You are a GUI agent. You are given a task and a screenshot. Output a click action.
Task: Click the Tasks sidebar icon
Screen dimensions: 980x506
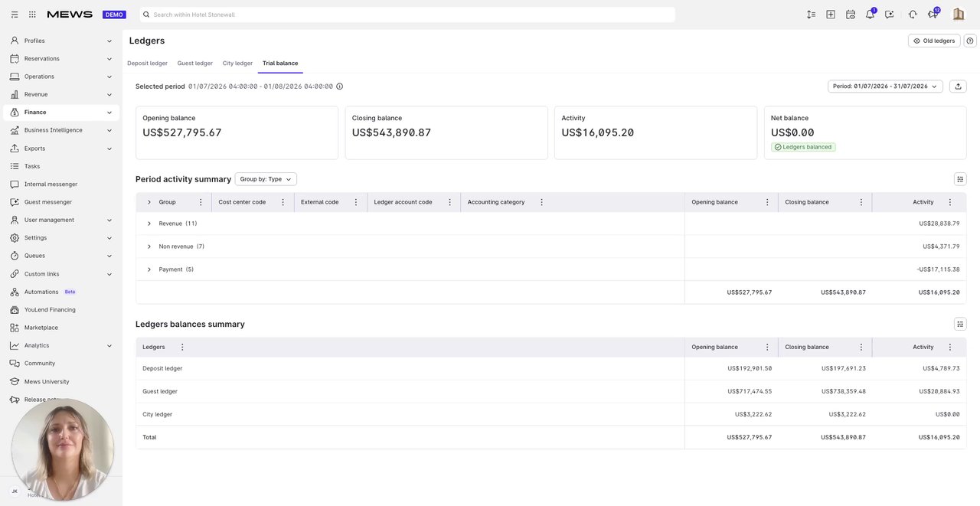point(15,166)
